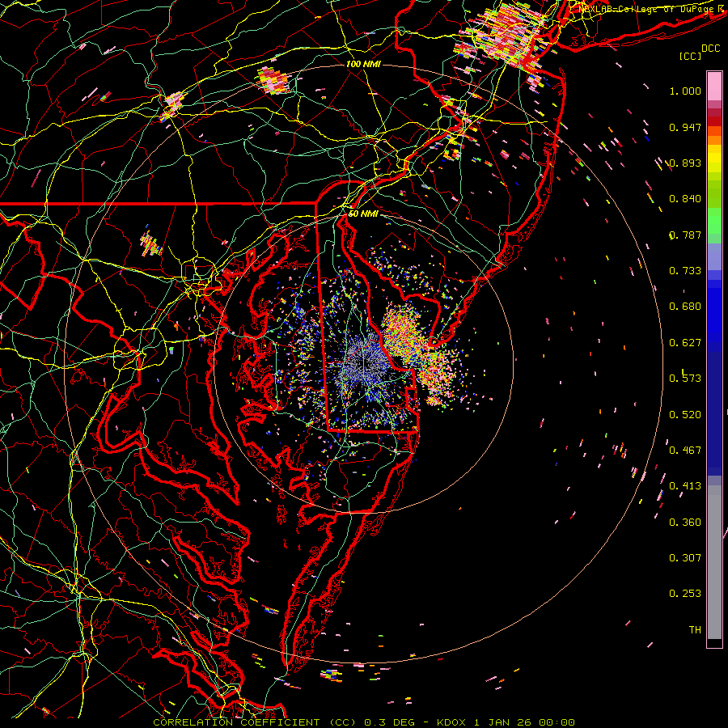Click "CORRELATION COEFFICIENT" in the bottom caption
Viewport: 728px width, 728px height.
coord(236,722)
